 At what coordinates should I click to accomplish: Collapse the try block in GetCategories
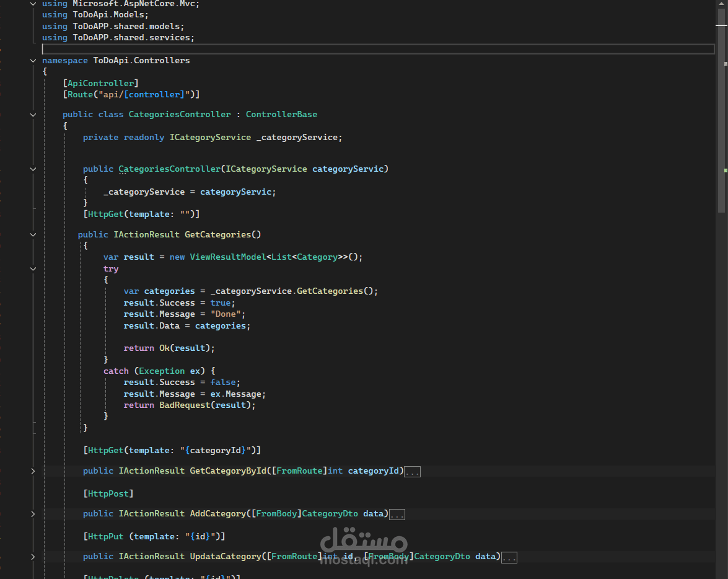pyautogui.click(x=33, y=268)
